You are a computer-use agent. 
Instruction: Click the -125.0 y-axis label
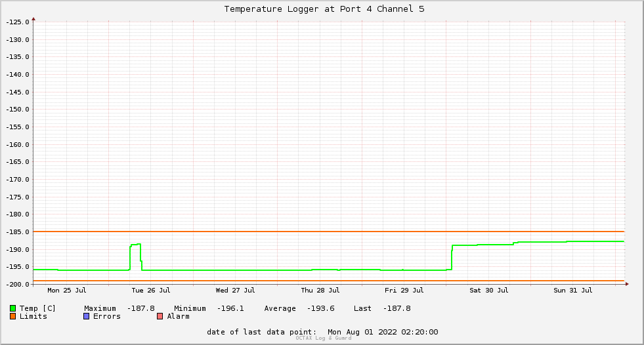click(18, 22)
